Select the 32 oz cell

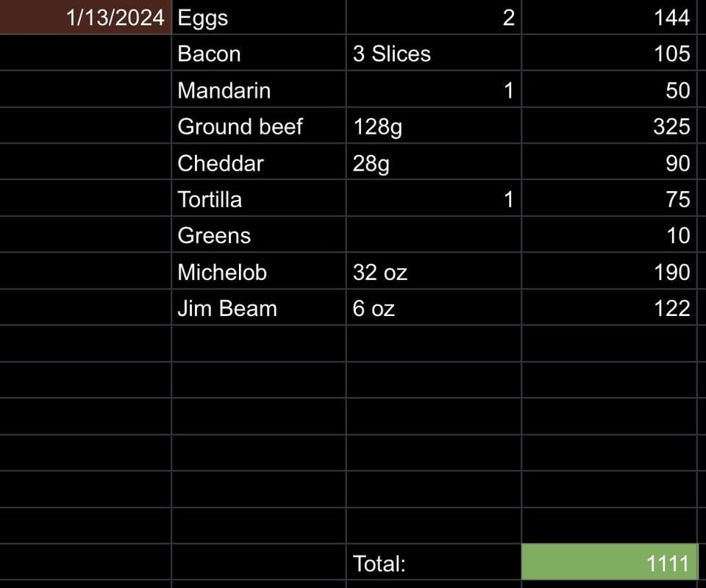(x=434, y=271)
